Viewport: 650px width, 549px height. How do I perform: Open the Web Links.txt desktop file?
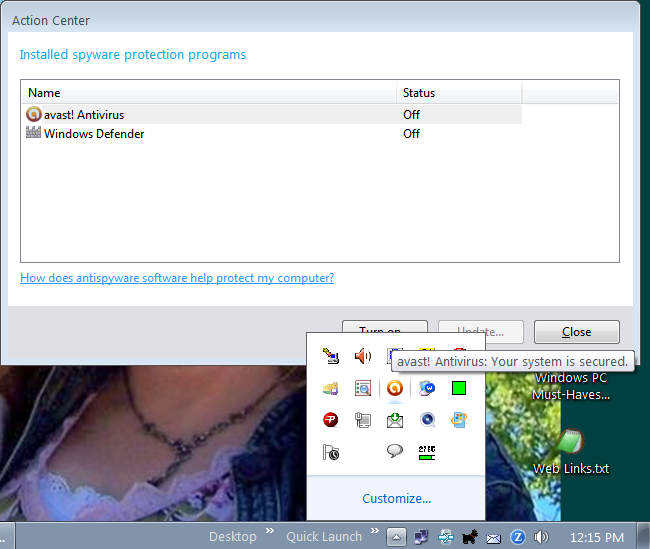click(571, 451)
